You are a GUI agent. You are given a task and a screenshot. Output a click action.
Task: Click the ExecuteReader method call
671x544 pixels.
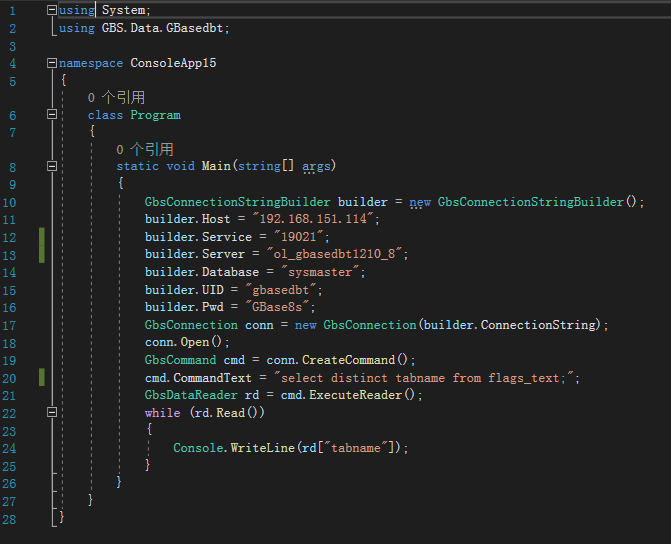[x=363, y=395]
